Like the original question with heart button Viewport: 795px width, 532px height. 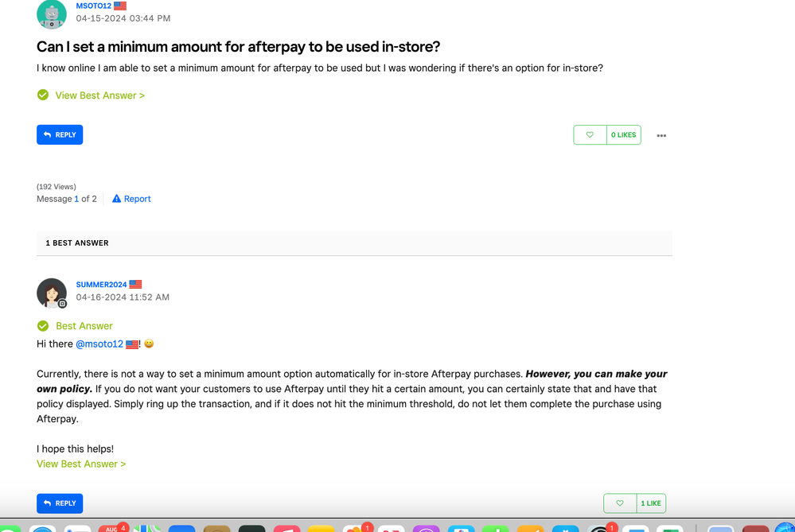pyautogui.click(x=590, y=135)
